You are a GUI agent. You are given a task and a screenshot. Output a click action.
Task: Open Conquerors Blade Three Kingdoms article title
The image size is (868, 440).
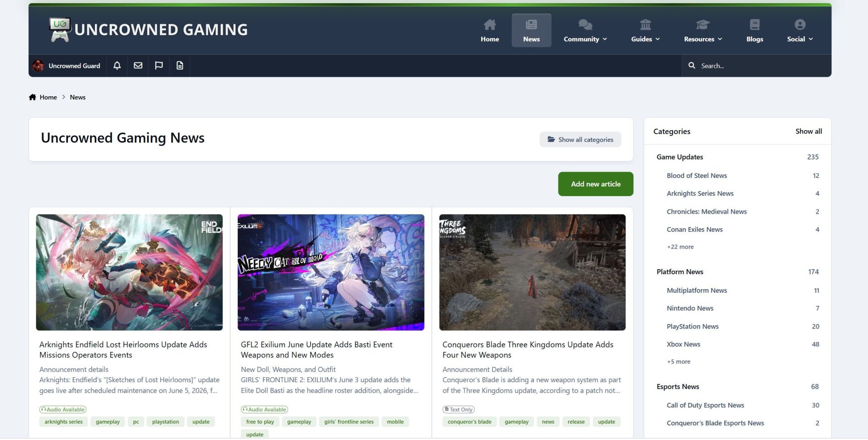pos(528,350)
